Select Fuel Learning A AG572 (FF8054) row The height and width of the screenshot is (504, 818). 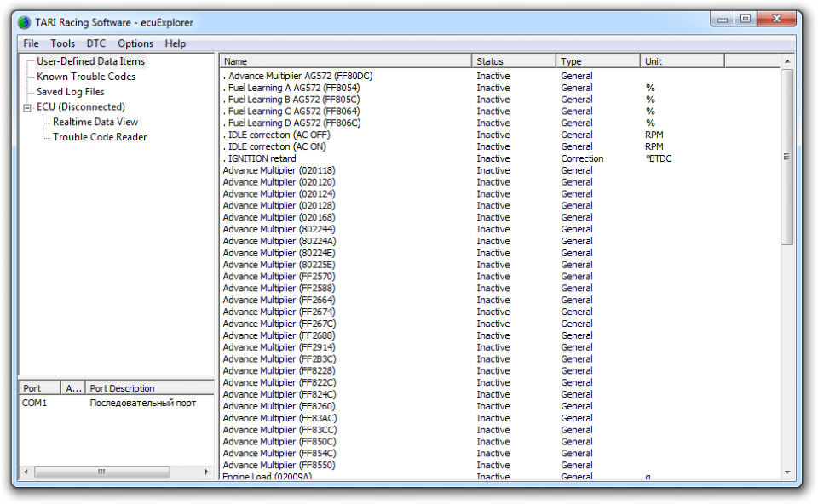(500, 88)
